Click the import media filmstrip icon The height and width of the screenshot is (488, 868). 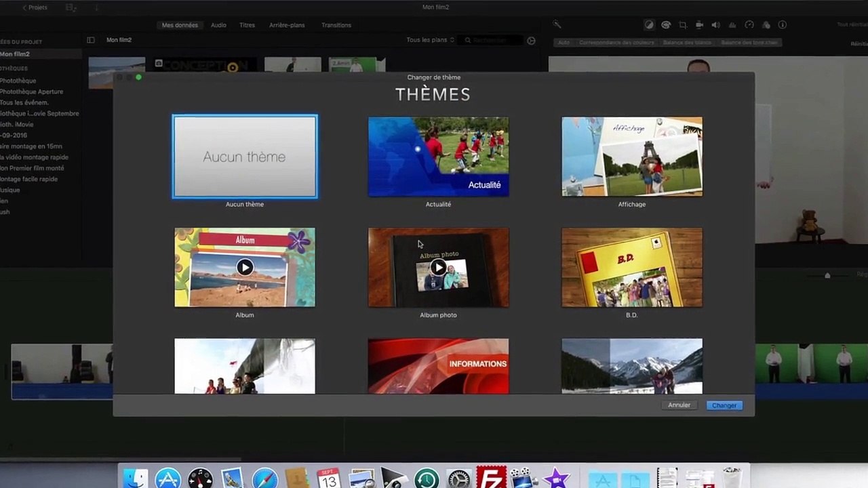tap(71, 7)
